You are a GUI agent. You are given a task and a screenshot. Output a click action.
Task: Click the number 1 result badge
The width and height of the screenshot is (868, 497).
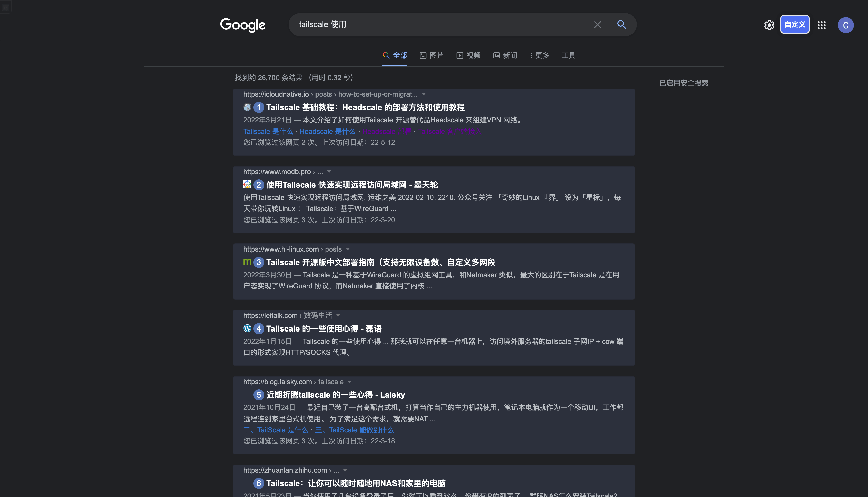point(258,108)
